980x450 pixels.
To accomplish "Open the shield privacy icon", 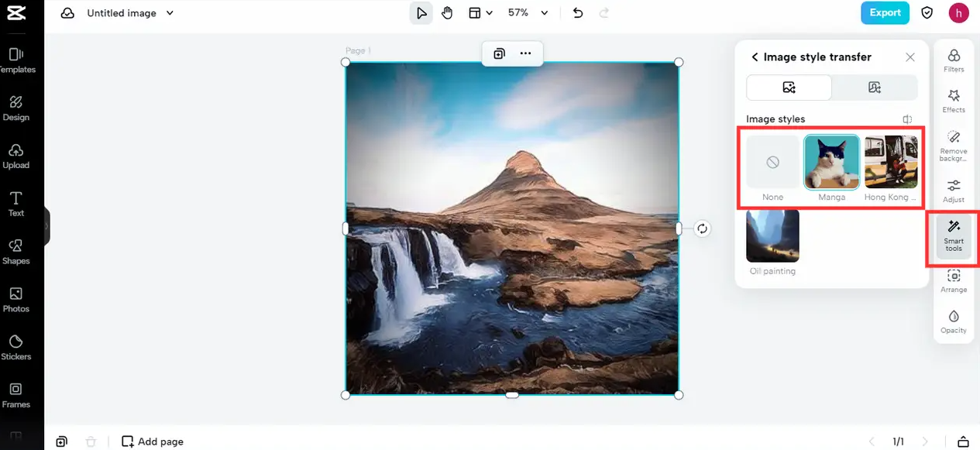I will pyautogui.click(x=927, y=12).
